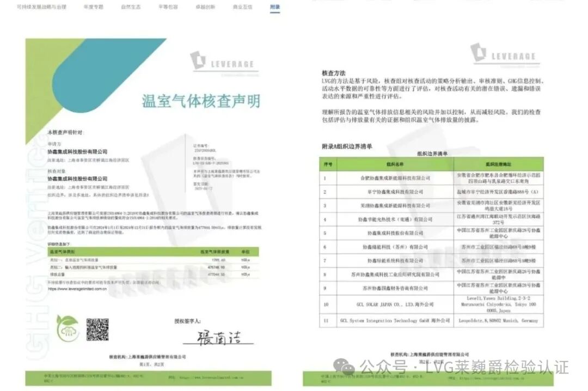Click row 4 company 协鑫节能光热技术（南通）有限公司
Viewport: 588px width, 391px height.
tap(395, 219)
